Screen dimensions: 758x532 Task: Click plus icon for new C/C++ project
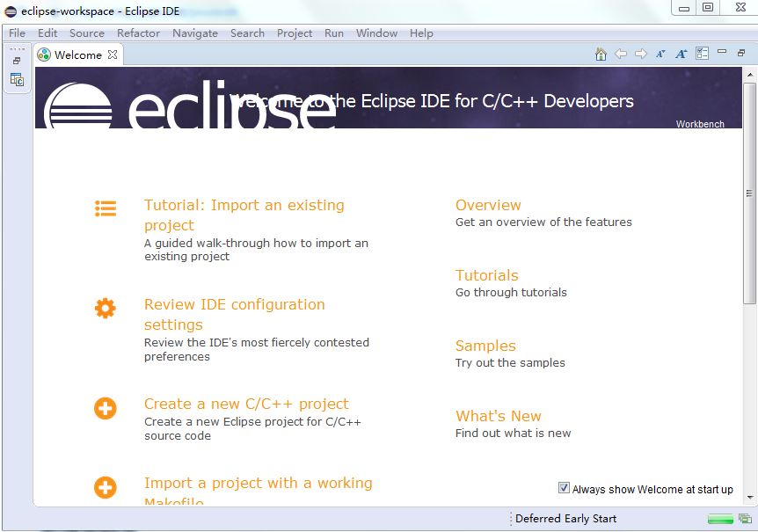106,408
